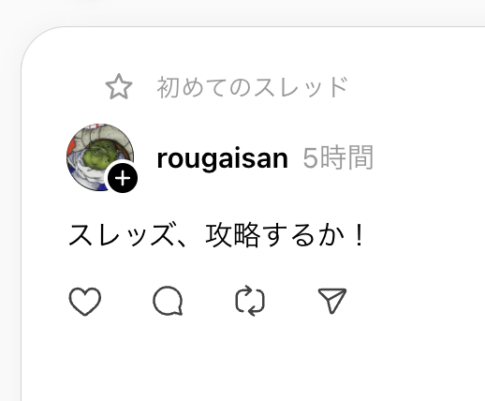
Task: Select the 初めてのスレッド label
Action: pyautogui.click(x=253, y=87)
